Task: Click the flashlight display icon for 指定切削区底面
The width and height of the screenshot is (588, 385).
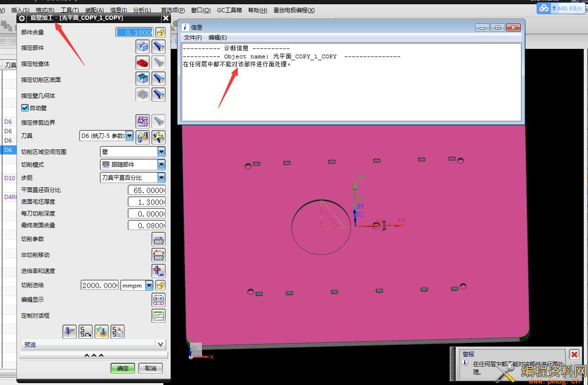Action: coord(159,78)
